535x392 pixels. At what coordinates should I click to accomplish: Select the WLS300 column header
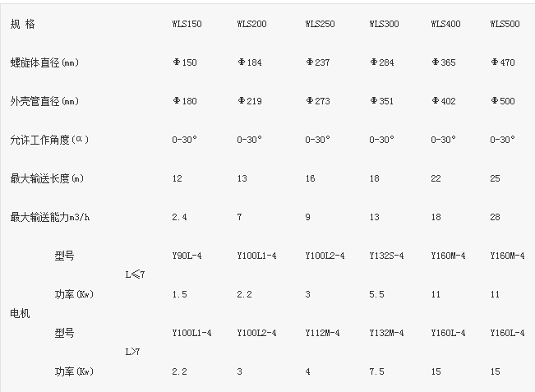[384, 24]
